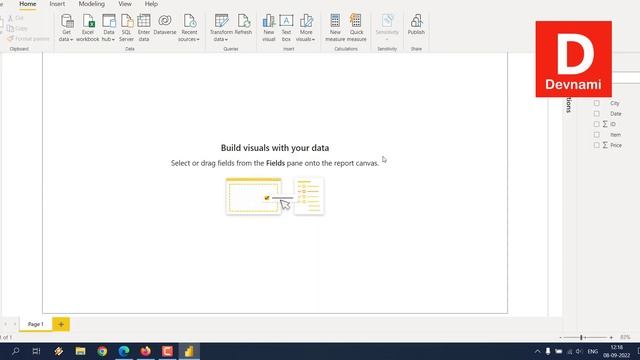Open Dataverse connector
Image resolution: width=640 pixels, height=360 pixels.
(165, 24)
